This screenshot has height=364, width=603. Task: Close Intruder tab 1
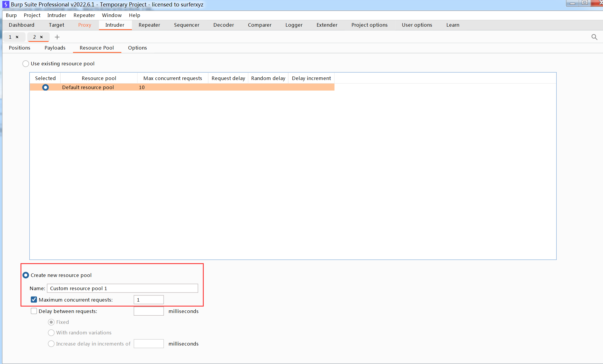(17, 37)
